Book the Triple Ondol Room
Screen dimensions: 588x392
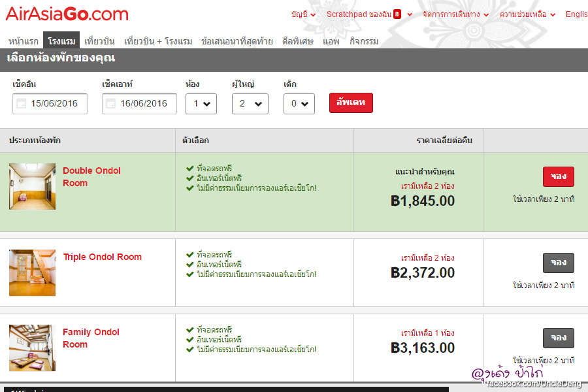[558, 263]
